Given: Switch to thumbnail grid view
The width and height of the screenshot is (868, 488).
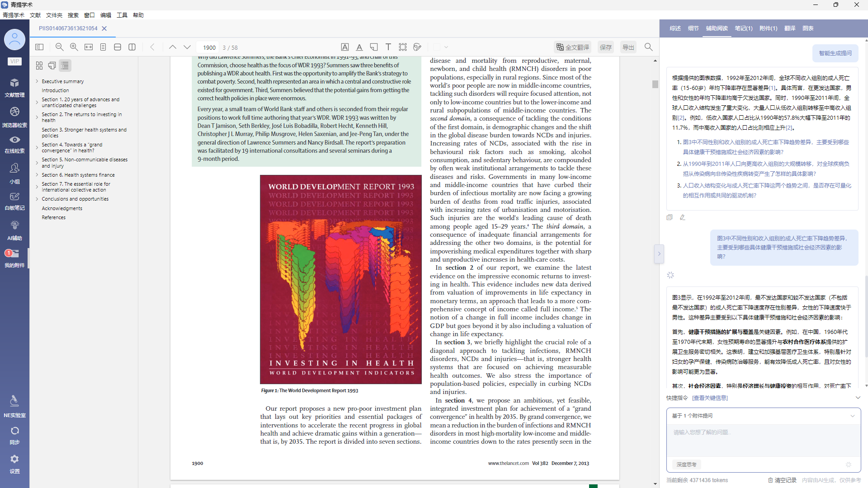Looking at the screenshot, I should pos(39,66).
